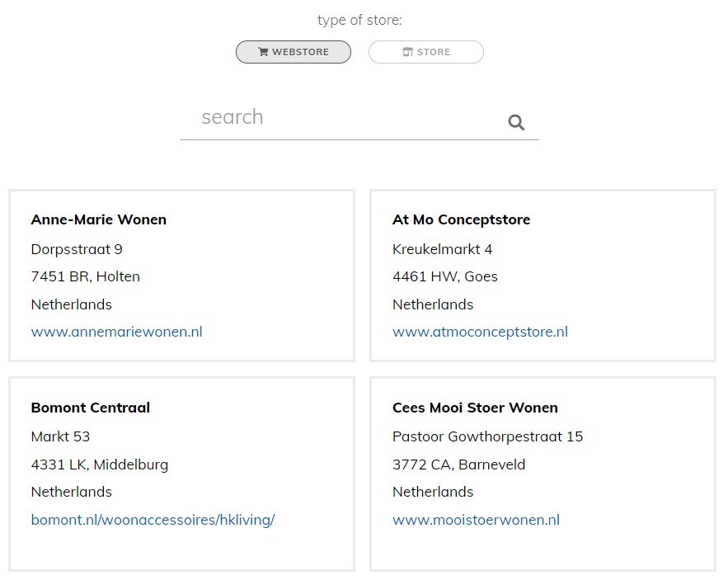Image resolution: width=728 pixels, height=580 pixels.
Task: Switch to the STORE type filter
Action: point(426,52)
